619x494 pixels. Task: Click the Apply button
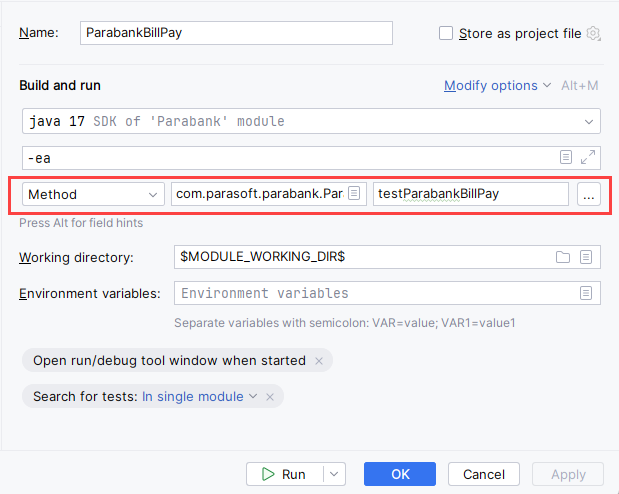click(568, 474)
